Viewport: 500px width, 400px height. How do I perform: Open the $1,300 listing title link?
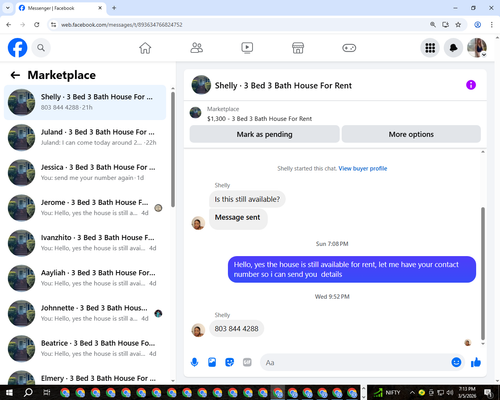click(259, 119)
